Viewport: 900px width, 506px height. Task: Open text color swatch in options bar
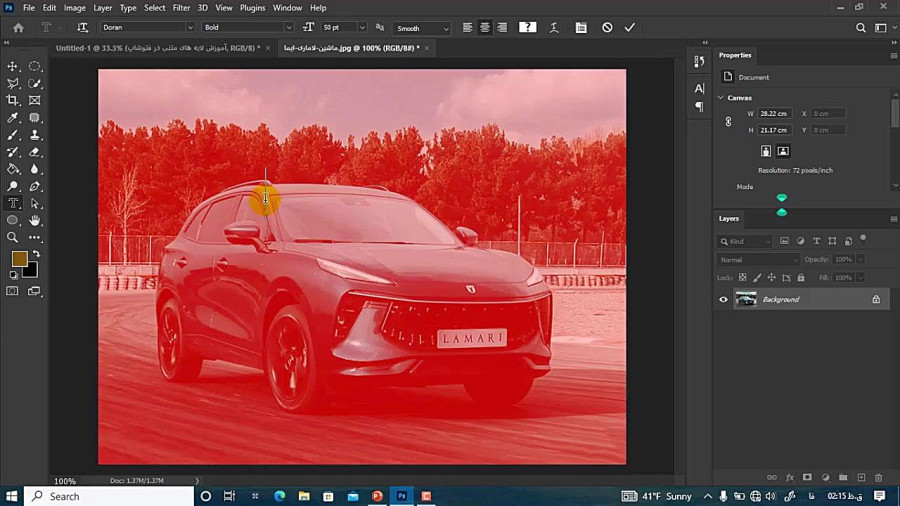pos(527,28)
